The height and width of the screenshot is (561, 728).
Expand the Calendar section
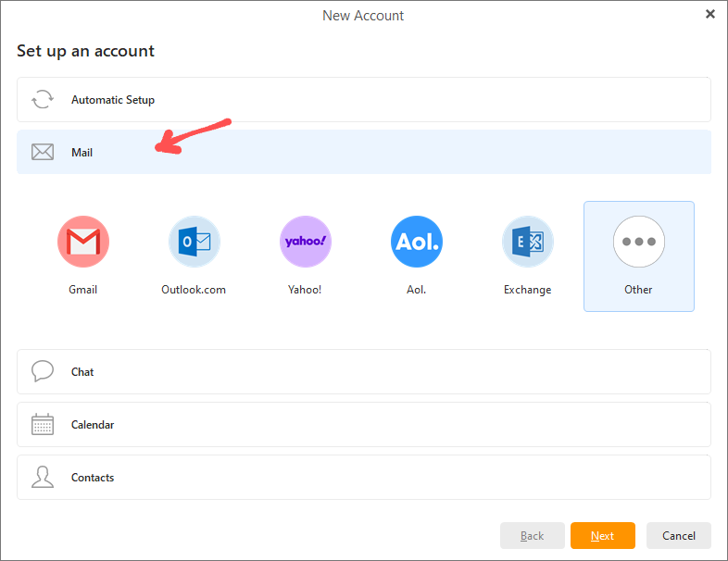point(364,425)
